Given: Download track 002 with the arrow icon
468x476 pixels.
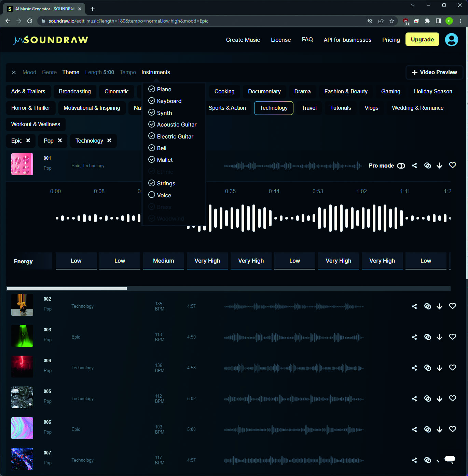Looking at the screenshot, I should pyautogui.click(x=439, y=306).
